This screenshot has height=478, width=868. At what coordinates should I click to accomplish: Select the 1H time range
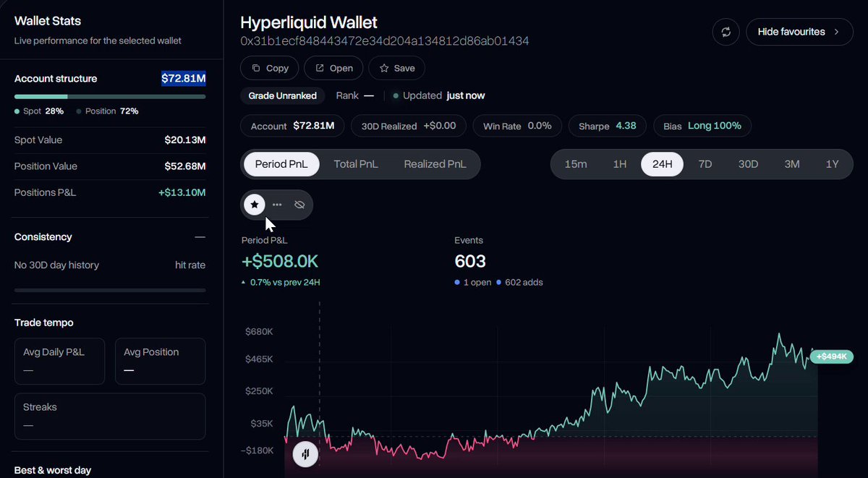pos(620,164)
